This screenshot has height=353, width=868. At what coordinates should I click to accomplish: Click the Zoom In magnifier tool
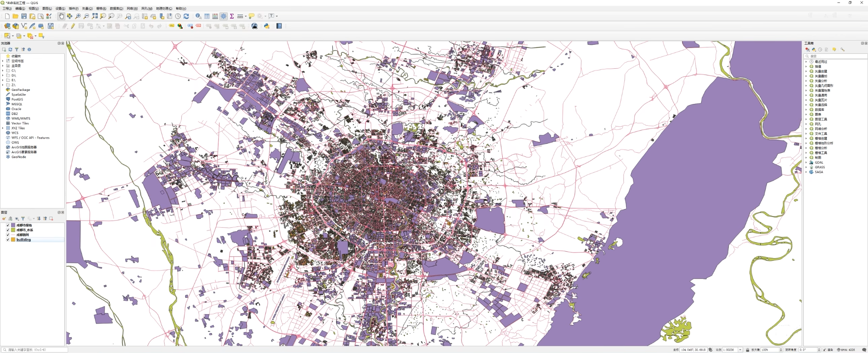78,16
